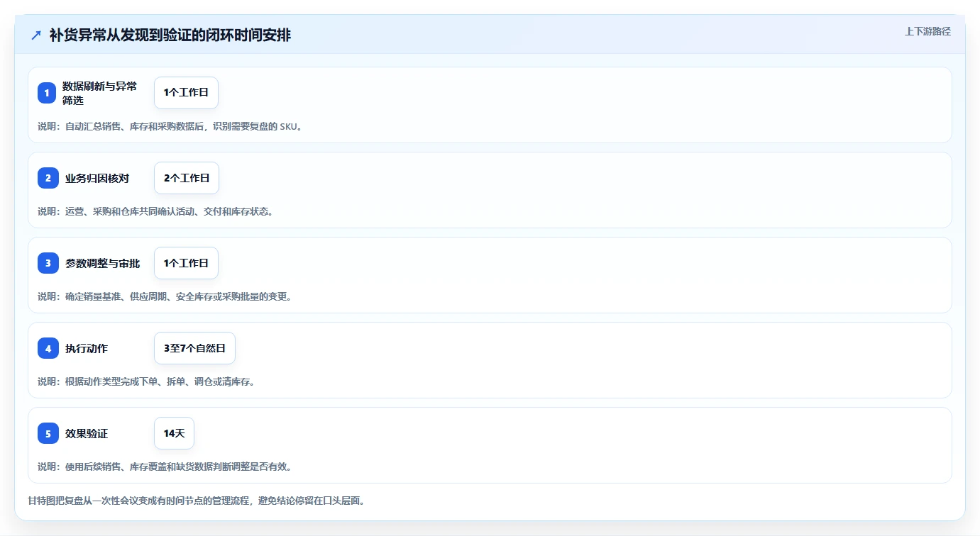This screenshot has height=536, width=980.
Task: Click the description starting 自动汇总销售
Action: point(170,126)
